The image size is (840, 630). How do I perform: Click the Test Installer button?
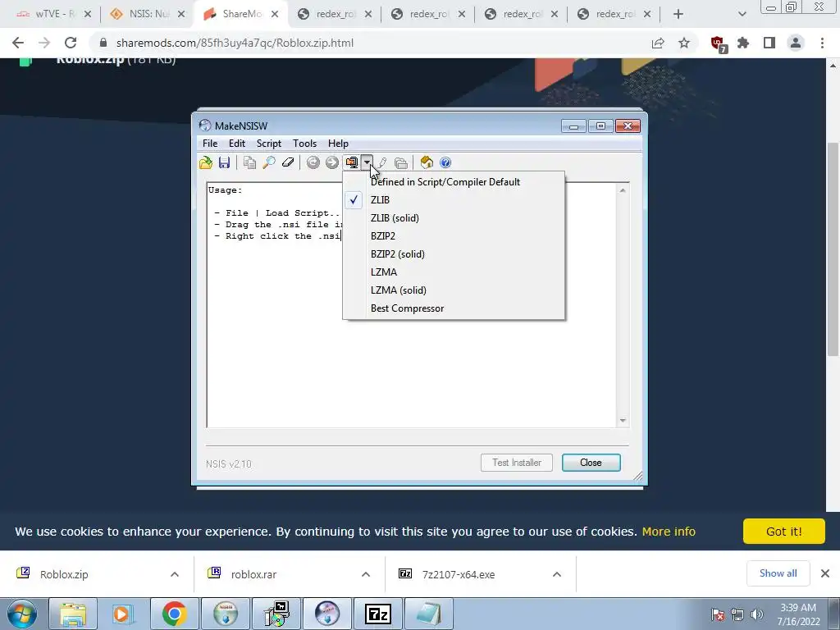point(517,463)
